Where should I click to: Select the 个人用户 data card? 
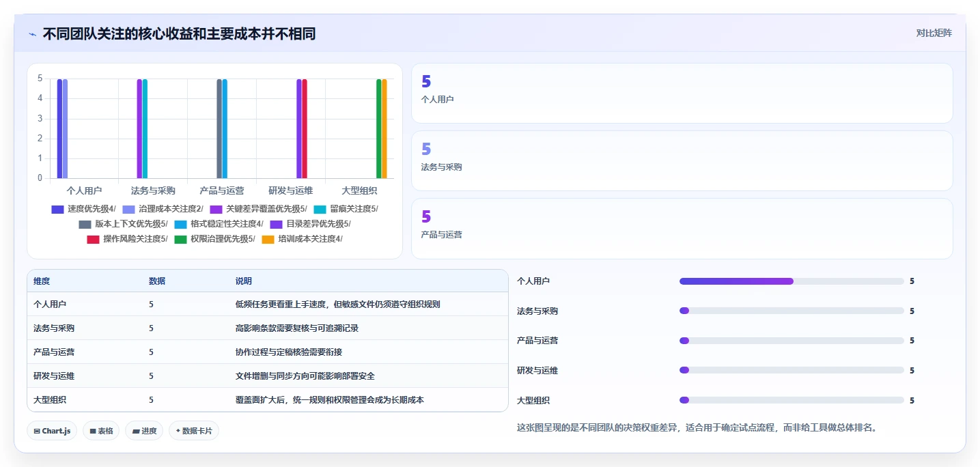[682, 93]
